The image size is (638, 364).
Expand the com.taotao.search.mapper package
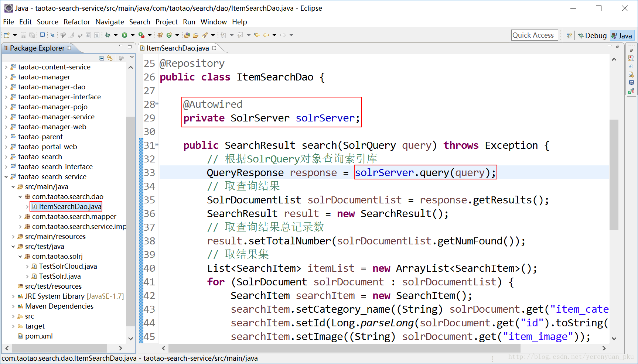(x=20, y=217)
